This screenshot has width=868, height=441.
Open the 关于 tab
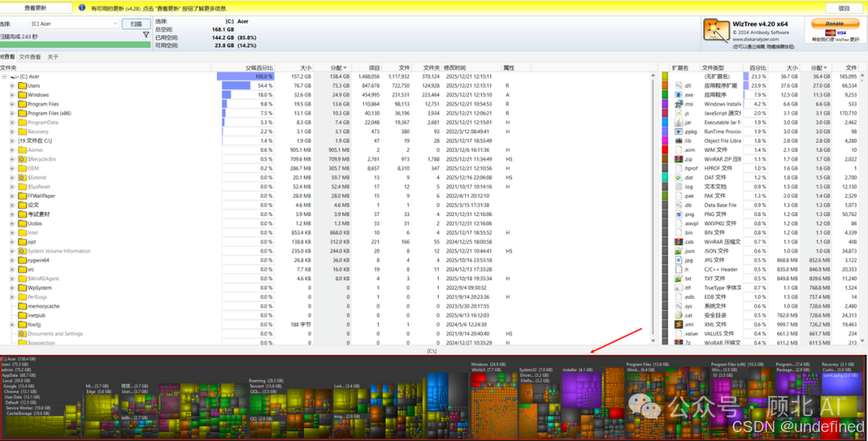pyautogui.click(x=52, y=57)
